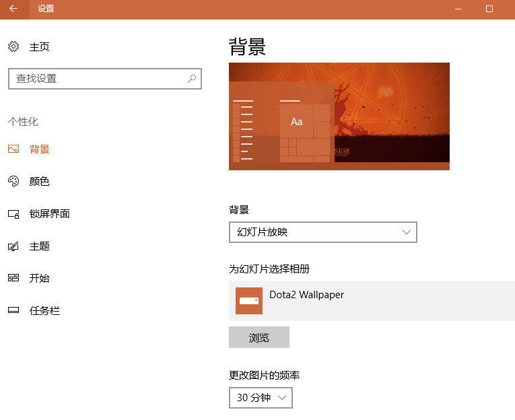Image resolution: width=515 pixels, height=420 pixels.
Task: Open the 30 分钟 frequency dropdown
Action: coord(261,398)
